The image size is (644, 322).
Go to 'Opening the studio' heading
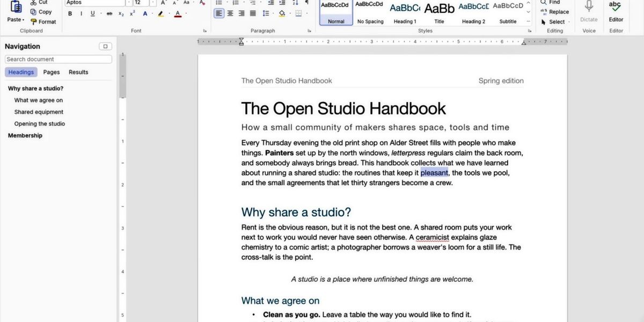point(40,124)
